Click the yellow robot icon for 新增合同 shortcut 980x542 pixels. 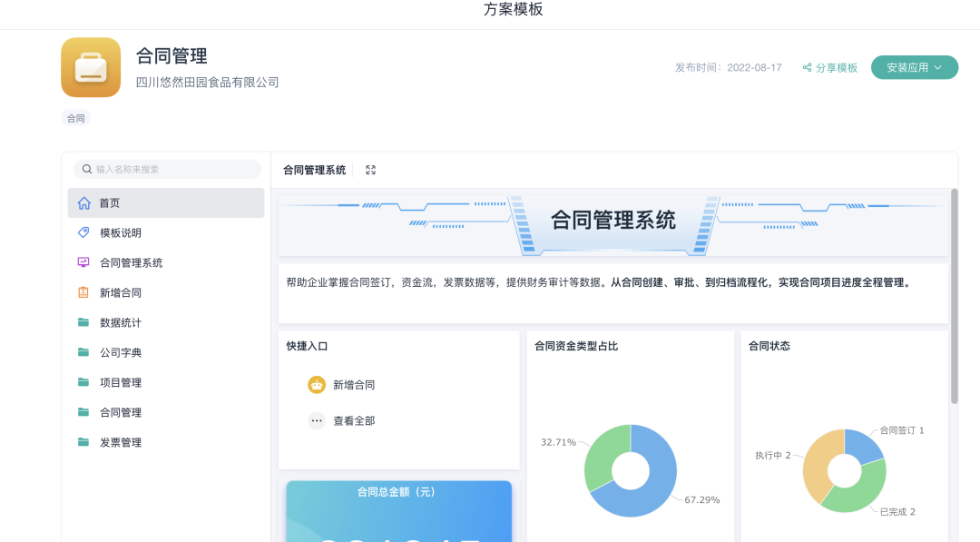coord(317,384)
